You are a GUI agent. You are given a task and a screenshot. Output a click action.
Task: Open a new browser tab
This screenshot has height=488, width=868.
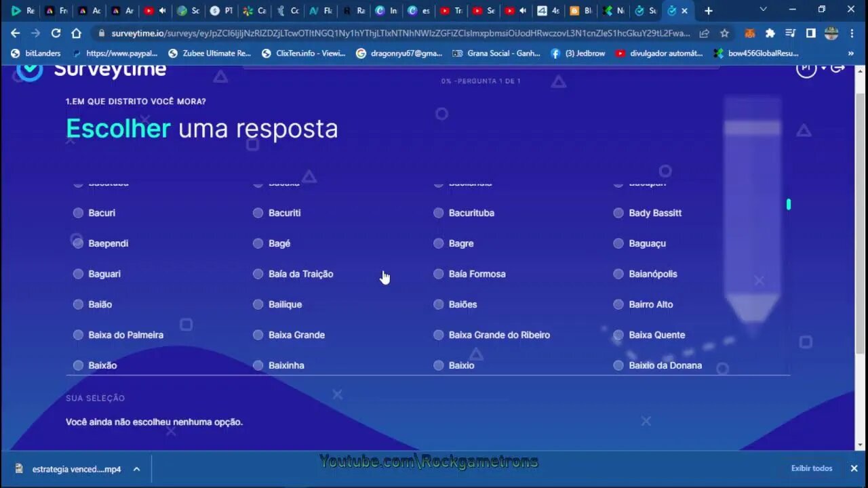[708, 11]
